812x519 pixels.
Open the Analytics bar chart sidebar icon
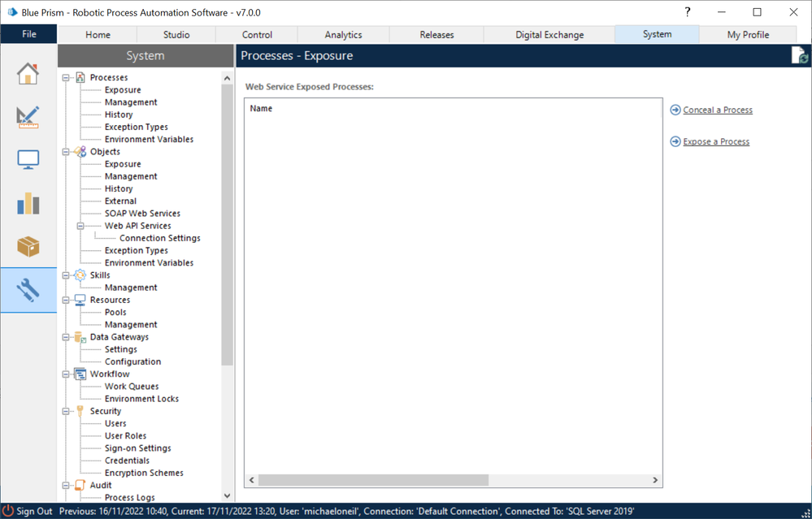click(x=28, y=203)
